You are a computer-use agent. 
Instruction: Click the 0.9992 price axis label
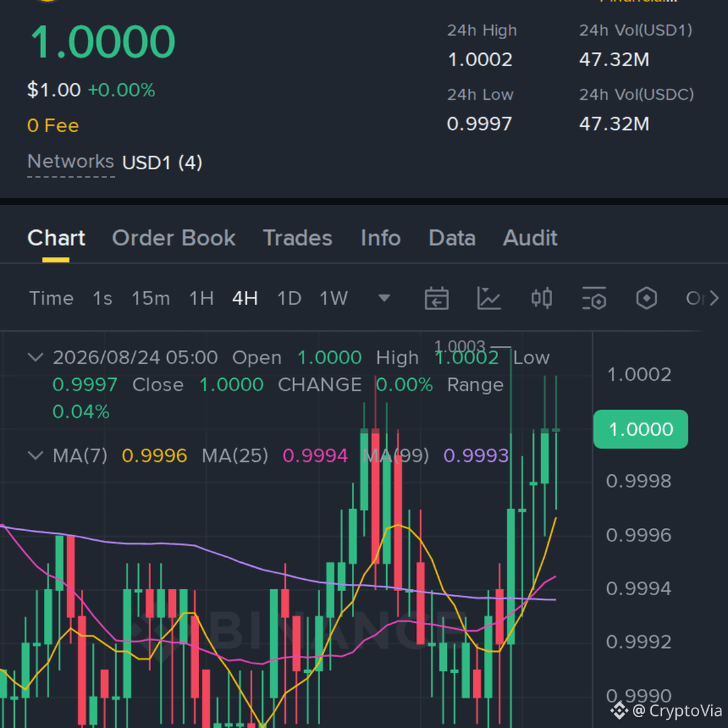pos(638,642)
